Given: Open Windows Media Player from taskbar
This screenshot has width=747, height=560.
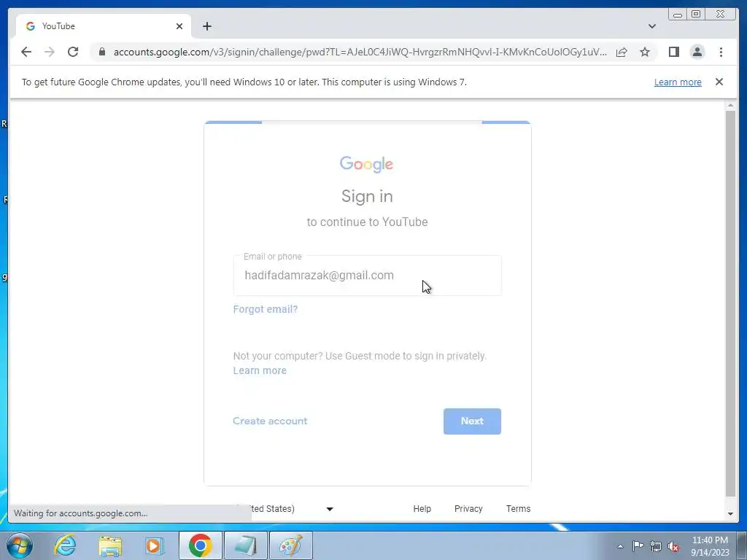Looking at the screenshot, I should click(154, 545).
